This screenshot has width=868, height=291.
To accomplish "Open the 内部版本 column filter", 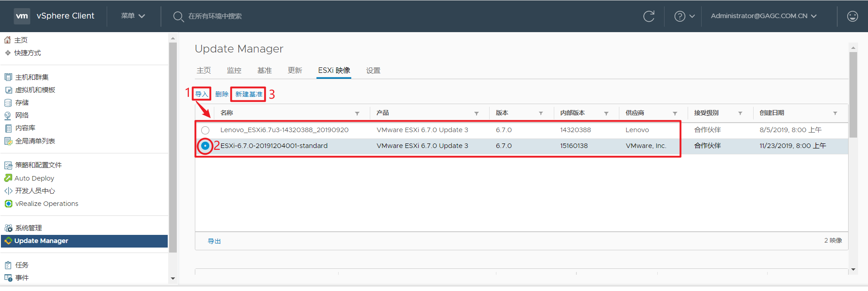I will click(x=606, y=113).
